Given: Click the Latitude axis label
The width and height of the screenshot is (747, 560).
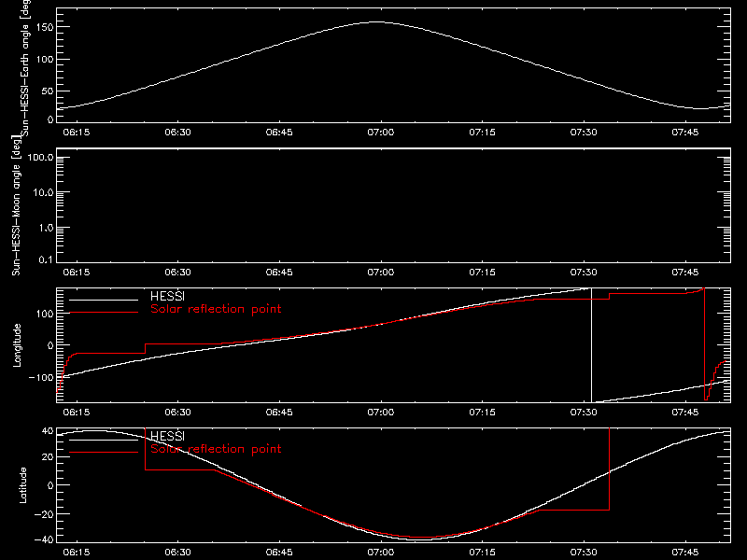Looking at the screenshot, I should (22, 485).
